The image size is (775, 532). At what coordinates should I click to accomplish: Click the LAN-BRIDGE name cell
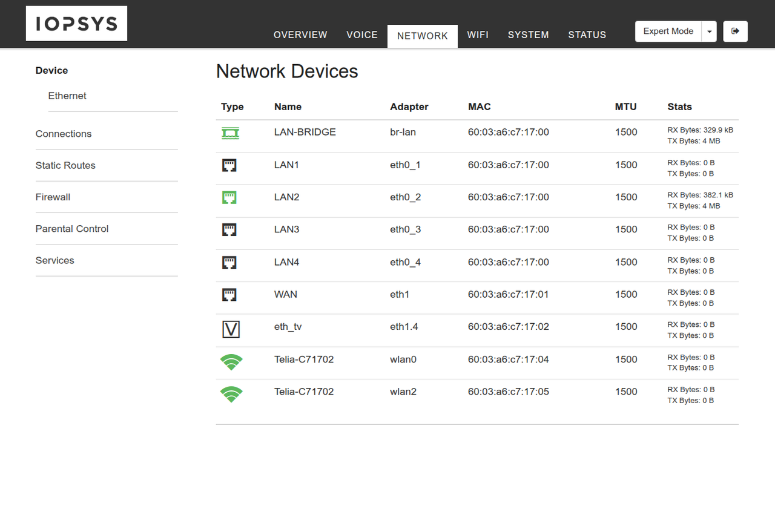click(305, 132)
